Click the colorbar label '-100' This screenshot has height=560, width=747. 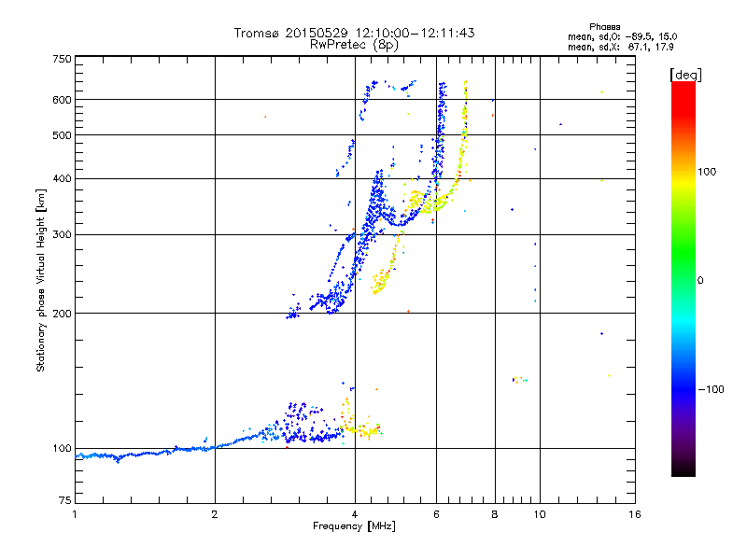coord(711,389)
